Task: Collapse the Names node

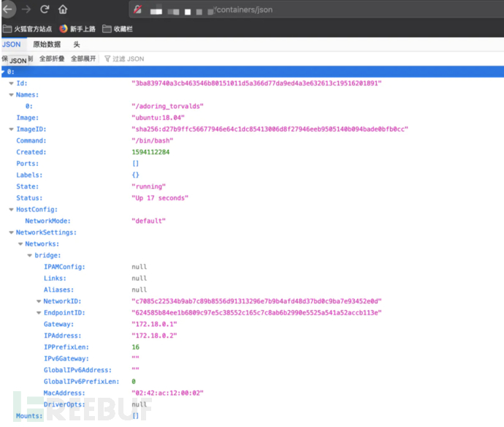Action: tap(11, 94)
